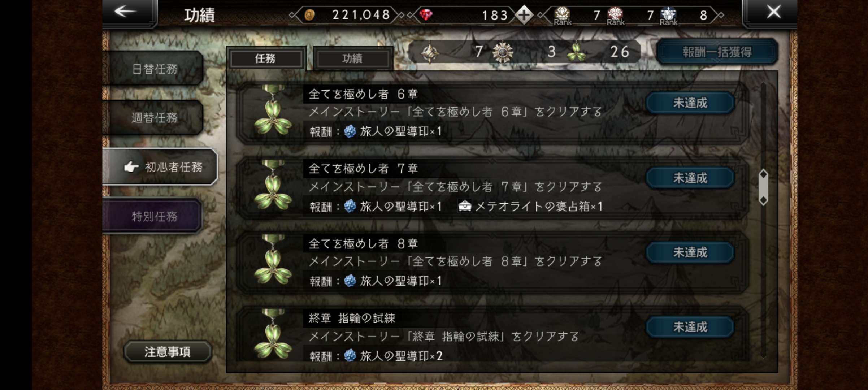Click the back arrow icon
This screenshot has height=390, width=868.
pyautogui.click(x=125, y=12)
